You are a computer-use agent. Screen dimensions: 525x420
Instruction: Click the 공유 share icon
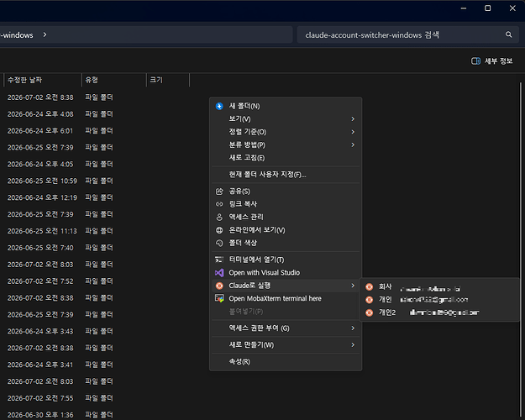tap(219, 192)
